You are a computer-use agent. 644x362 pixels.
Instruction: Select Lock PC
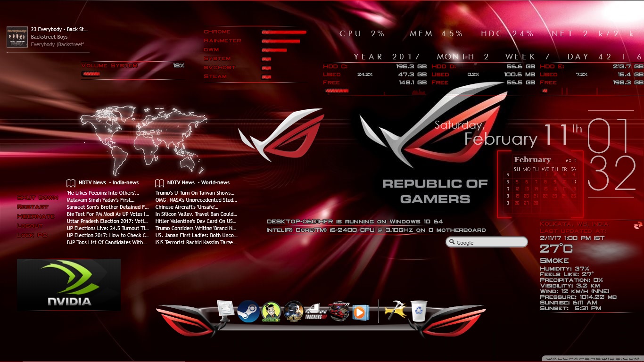pyautogui.click(x=32, y=235)
